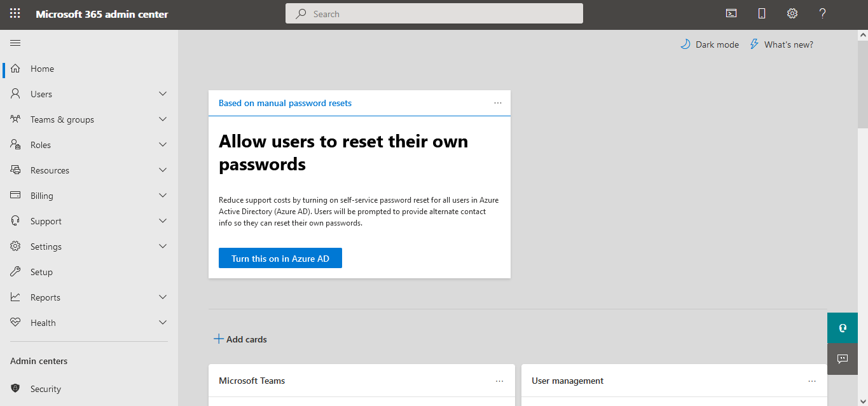Go to Home in navigation
Viewport: 868px width, 406px height.
[x=89, y=69]
